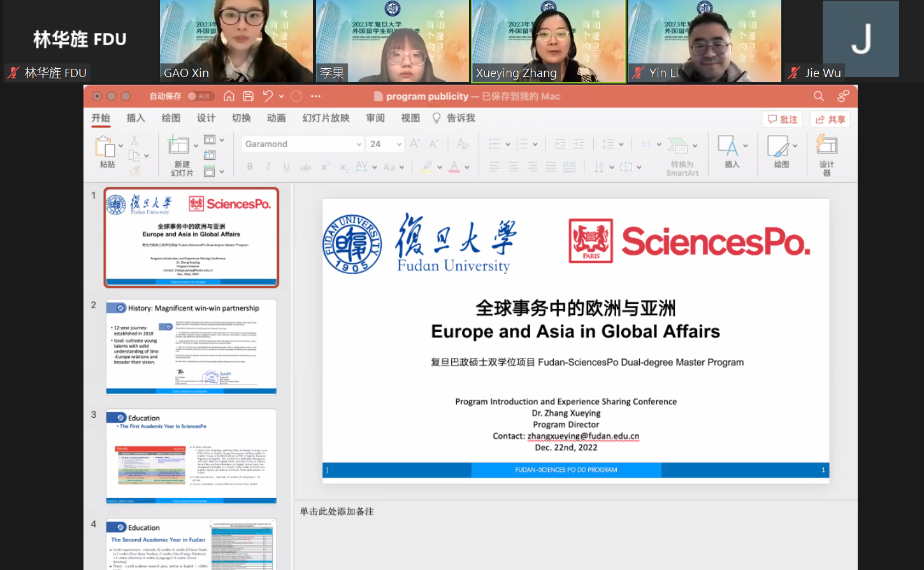924x570 pixels.
Task: Click the search magnifier in PowerPoint title bar
Action: (x=819, y=96)
